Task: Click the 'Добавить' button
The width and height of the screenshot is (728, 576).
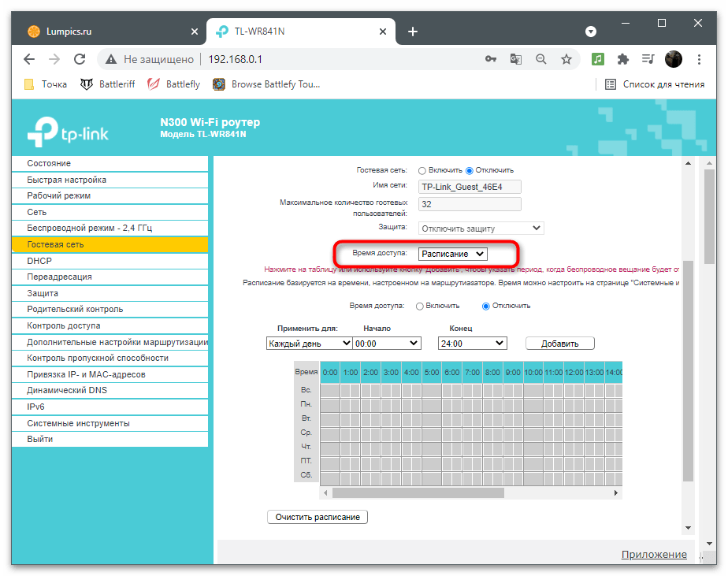Action: tap(560, 344)
